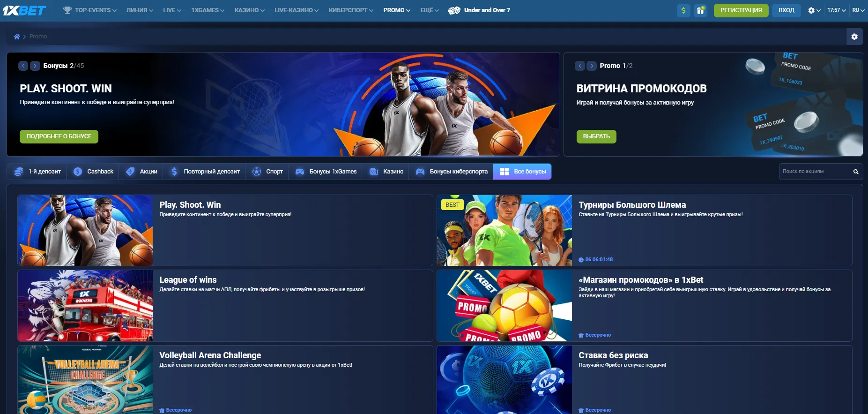Open the dollar payments icon
Image resolution: width=868 pixels, height=414 pixels.
coord(683,10)
